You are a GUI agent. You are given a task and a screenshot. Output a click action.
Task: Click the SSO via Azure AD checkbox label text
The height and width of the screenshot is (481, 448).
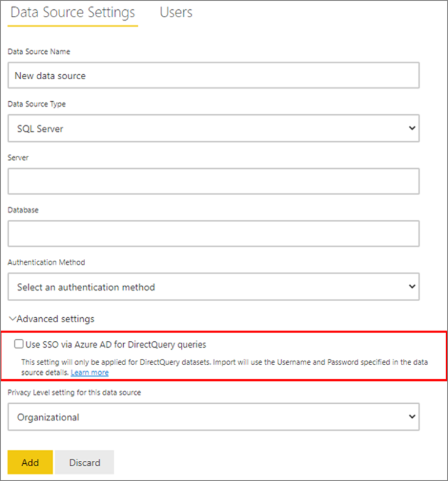coord(120,345)
